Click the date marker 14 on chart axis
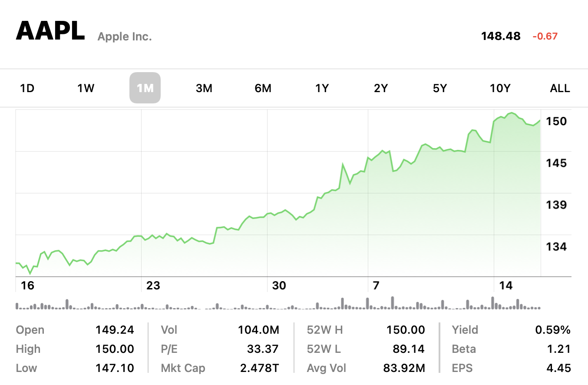The width and height of the screenshot is (588, 385). [506, 285]
